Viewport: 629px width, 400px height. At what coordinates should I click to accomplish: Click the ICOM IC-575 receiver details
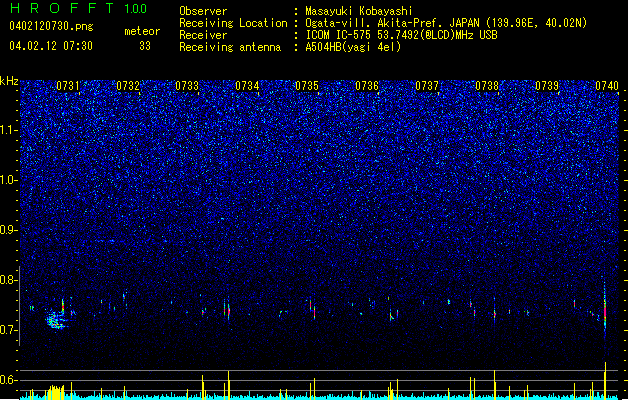click(401, 35)
